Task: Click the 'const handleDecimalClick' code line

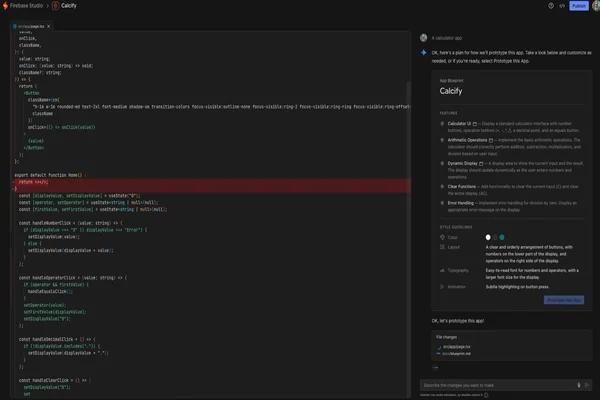Action: pyautogui.click(x=57, y=340)
